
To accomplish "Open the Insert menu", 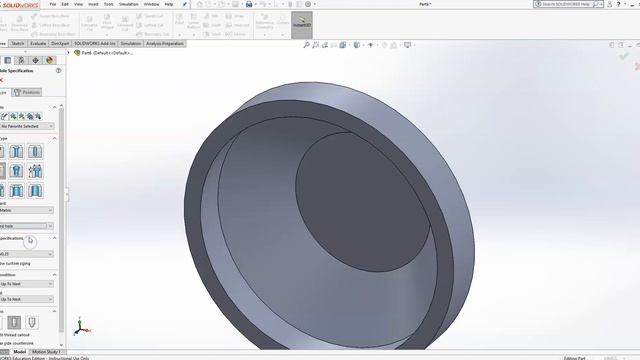I will (x=93, y=4).
